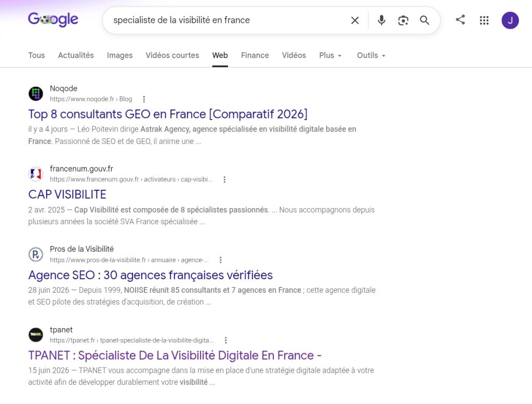Switch to the Images tab
Screen dimensions: 532x404
coord(119,55)
